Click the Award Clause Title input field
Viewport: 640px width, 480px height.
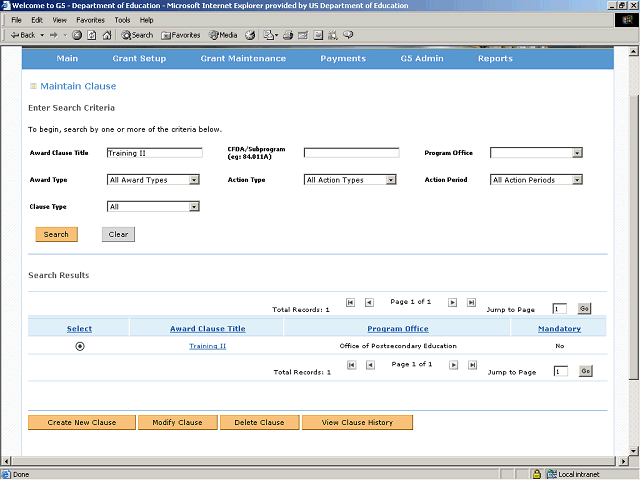(x=154, y=153)
